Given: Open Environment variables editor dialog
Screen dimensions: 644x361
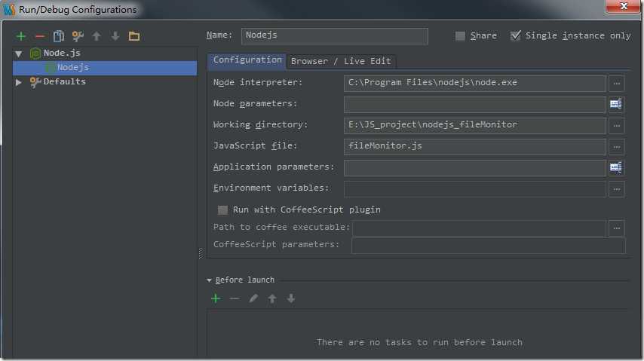Looking at the screenshot, I should coord(617,189).
